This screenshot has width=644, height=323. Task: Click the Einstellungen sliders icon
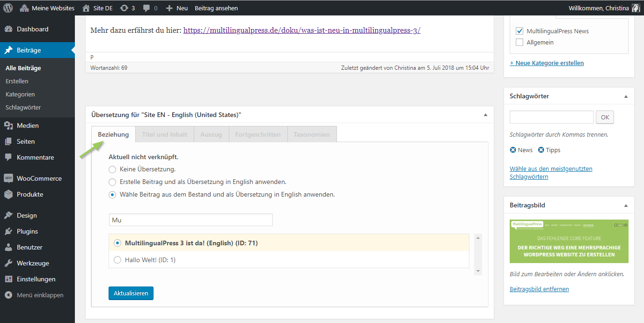(8, 279)
